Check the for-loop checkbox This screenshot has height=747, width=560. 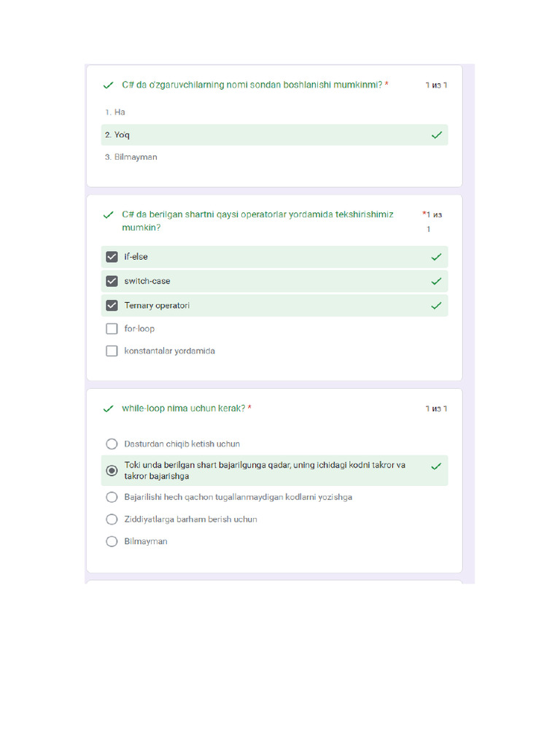point(112,329)
